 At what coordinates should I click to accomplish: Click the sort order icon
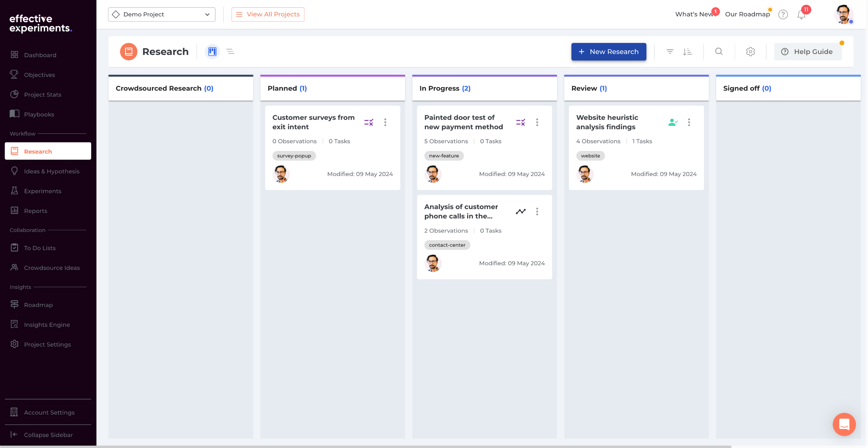tap(687, 52)
